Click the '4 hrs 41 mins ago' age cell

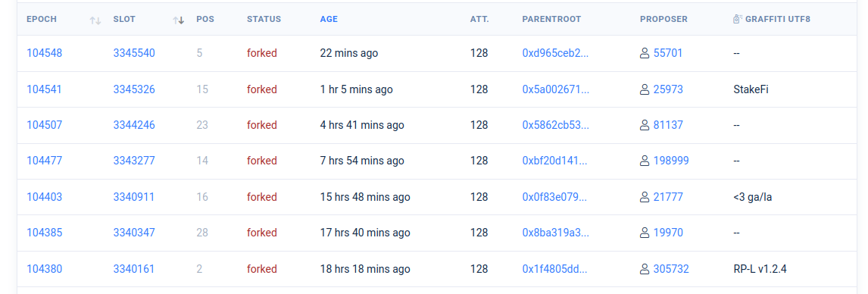pyautogui.click(x=362, y=125)
